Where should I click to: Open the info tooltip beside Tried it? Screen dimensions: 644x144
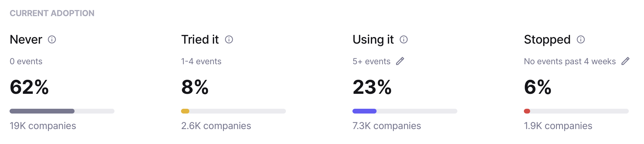click(229, 39)
